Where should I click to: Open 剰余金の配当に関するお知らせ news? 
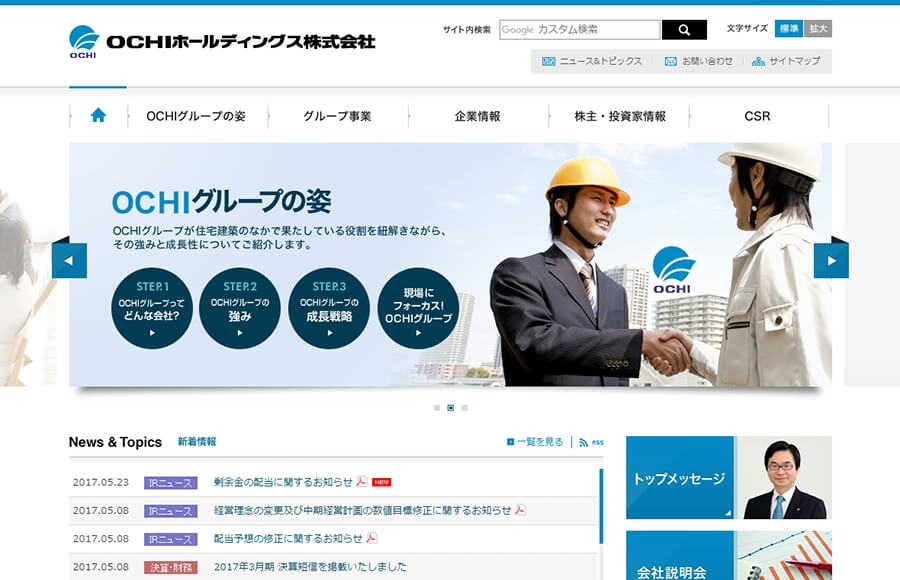tap(283, 482)
